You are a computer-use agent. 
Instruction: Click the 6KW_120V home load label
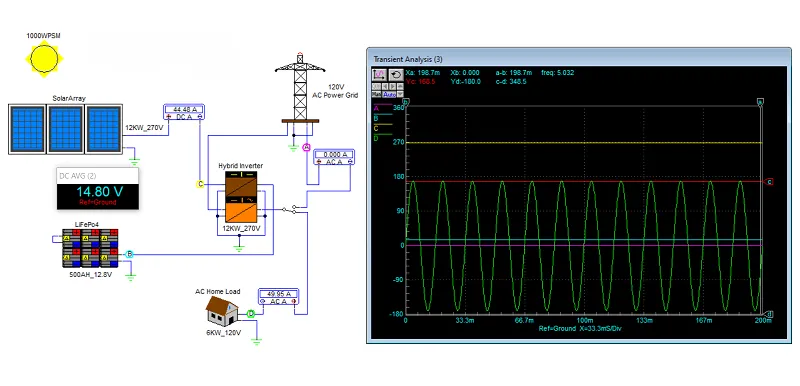(x=222, y=332)
